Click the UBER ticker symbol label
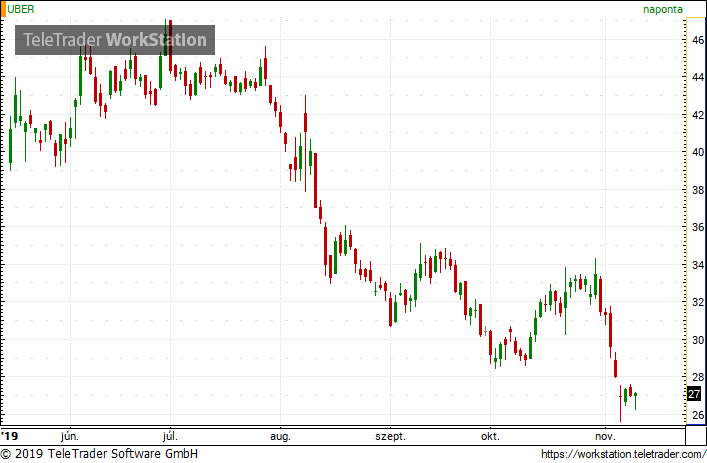 (21, 9)
